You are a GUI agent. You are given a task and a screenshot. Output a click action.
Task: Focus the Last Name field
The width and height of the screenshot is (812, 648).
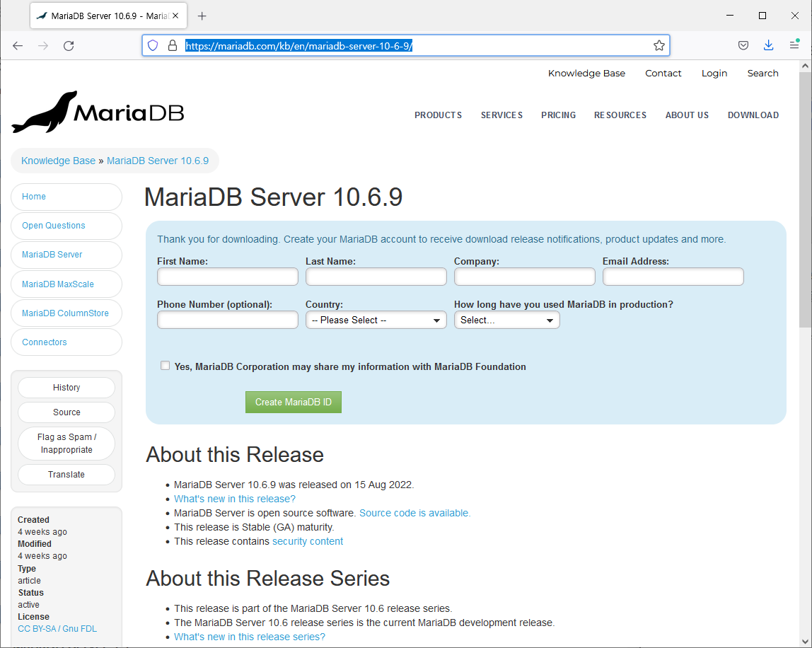(x=376, y=277)
